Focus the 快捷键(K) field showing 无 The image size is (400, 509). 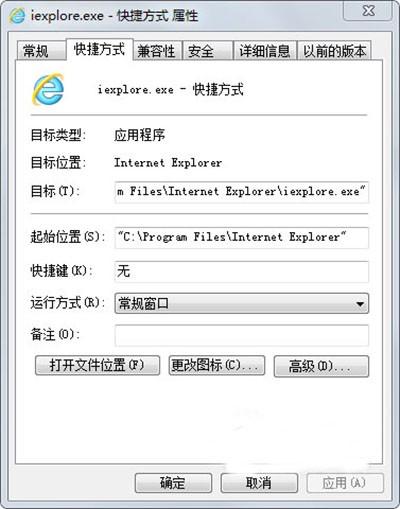tap(242, 272)
